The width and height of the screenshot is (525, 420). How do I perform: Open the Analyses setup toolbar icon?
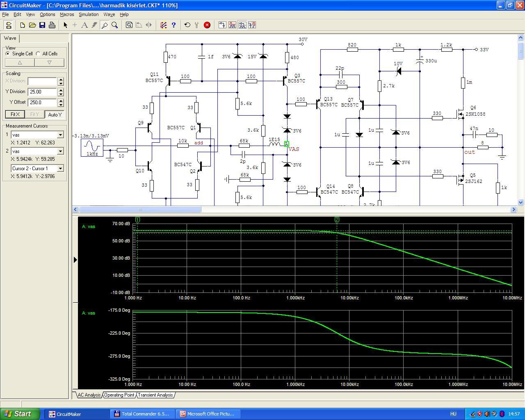pos(164,25)
